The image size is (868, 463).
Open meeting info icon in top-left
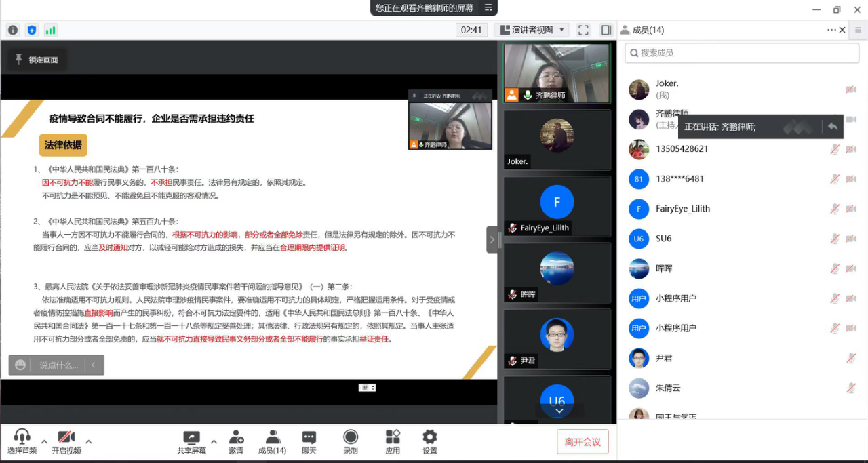pos(13,30)
